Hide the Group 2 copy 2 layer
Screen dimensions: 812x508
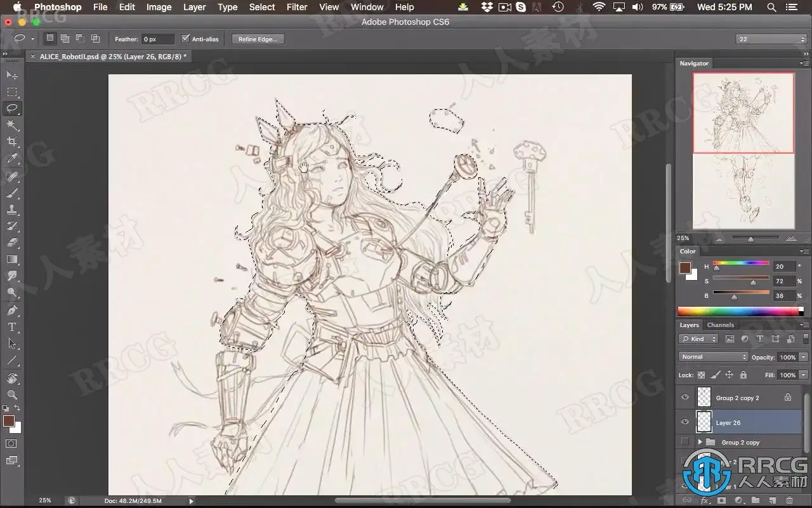[684, 398]
